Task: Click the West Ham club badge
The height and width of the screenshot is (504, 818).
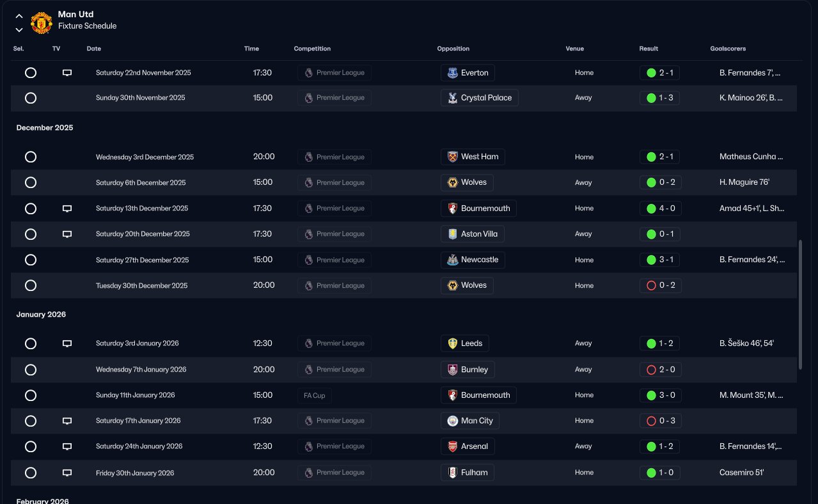Action: (x=452, y=157)
